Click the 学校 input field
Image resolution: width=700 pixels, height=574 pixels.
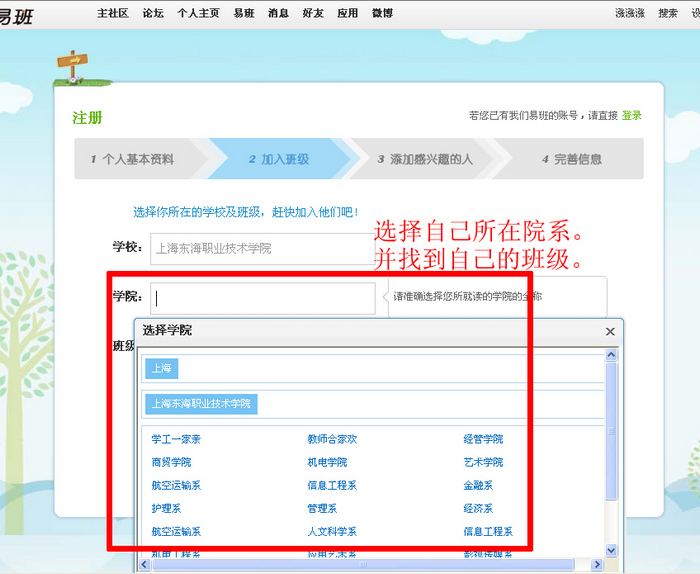click(x=262, y=249)
